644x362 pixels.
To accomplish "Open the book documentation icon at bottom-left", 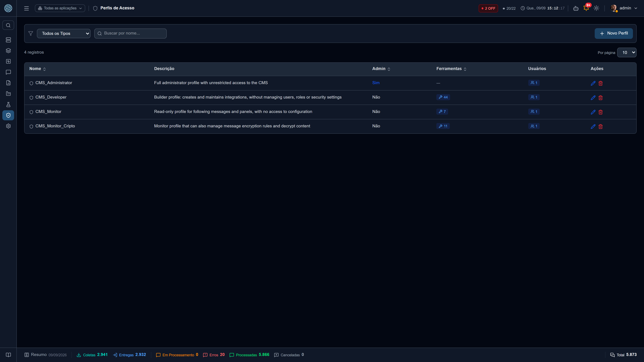I will coord(8,355).
